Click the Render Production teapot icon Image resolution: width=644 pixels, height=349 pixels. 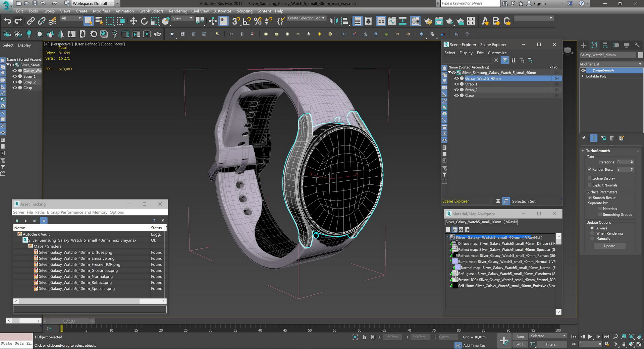[449, 21]
